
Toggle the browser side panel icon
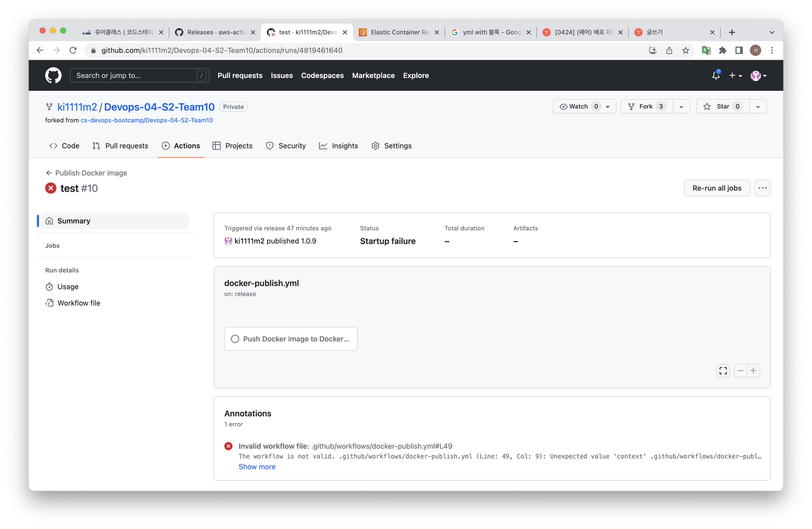[739, 50]
